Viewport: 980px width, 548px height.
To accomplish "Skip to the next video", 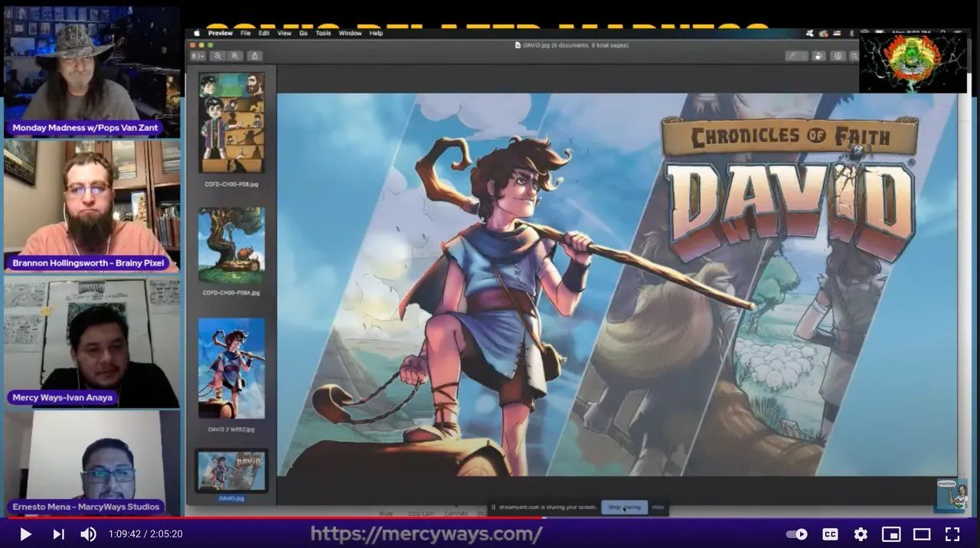I will [x=58, y=534].
